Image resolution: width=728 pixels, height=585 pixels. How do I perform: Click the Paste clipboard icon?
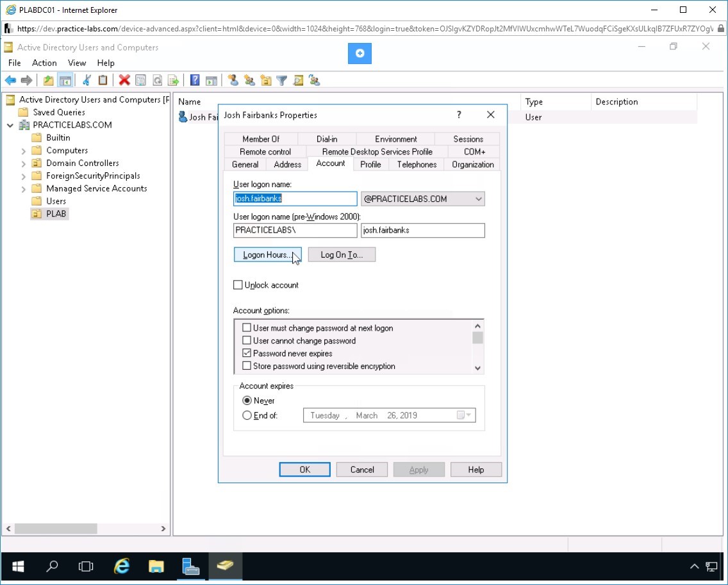(x=103, y=80)
